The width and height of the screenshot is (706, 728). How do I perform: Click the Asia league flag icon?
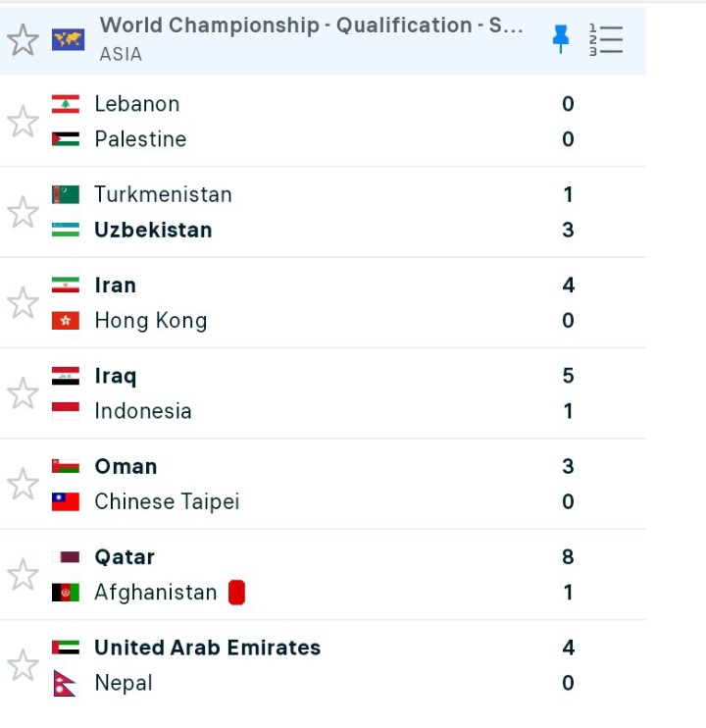[x=68, y=39]
